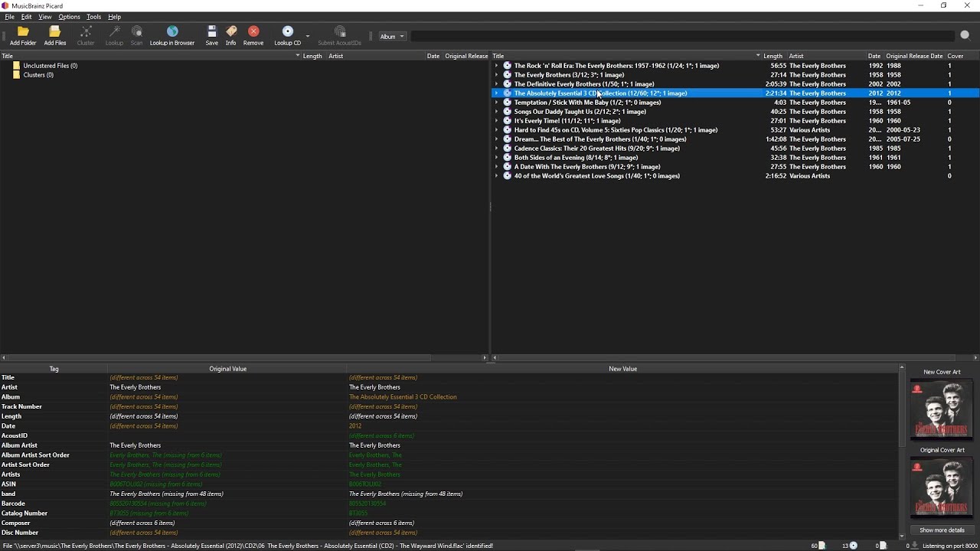This screenshot has width=980, height=551.
Task: Click disc icon of Both Sides of an Evening
Action: point(507,158)
